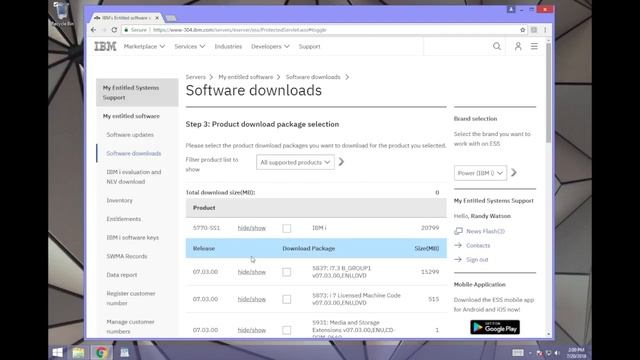
Task: Click the Sign out link
Action: coord(477,259)
